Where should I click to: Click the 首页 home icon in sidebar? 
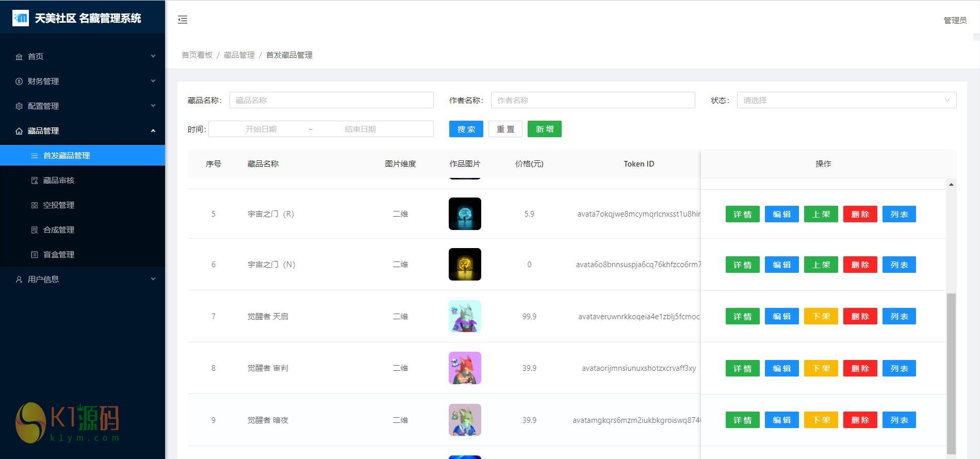point(19,57)
